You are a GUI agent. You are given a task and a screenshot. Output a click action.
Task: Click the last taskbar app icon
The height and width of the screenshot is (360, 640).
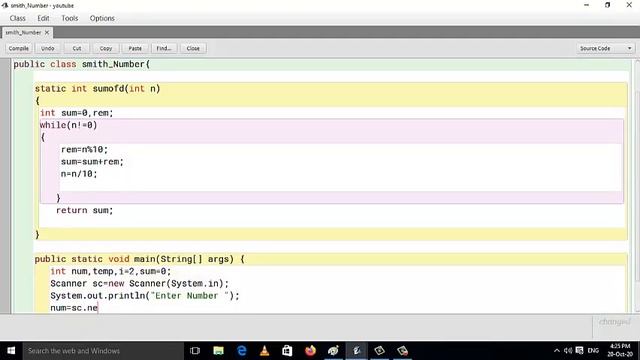402,351
